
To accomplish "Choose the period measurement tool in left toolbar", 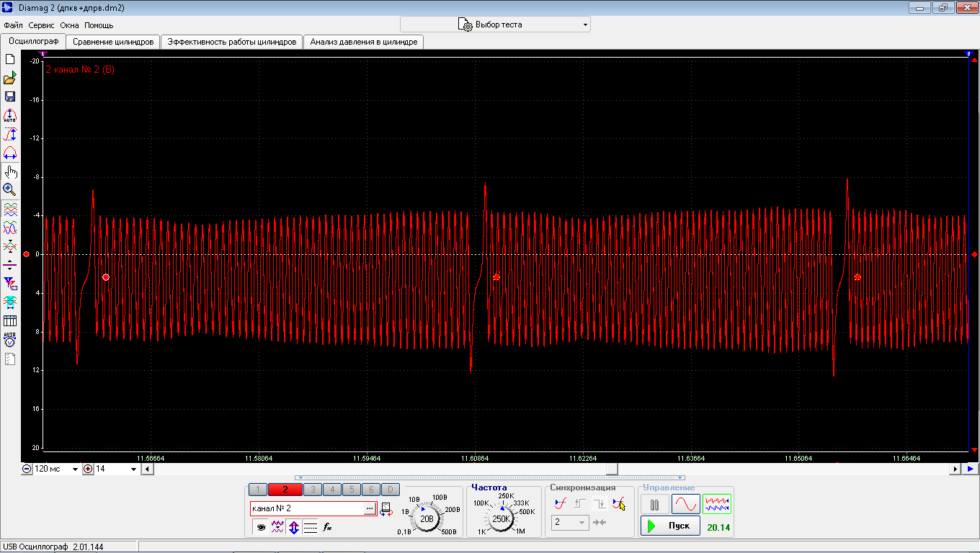I will [x=10, y=153].
